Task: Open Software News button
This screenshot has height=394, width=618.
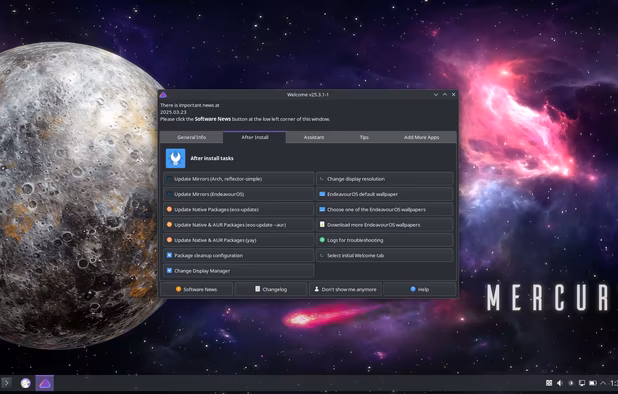Action: click(196, 289)
